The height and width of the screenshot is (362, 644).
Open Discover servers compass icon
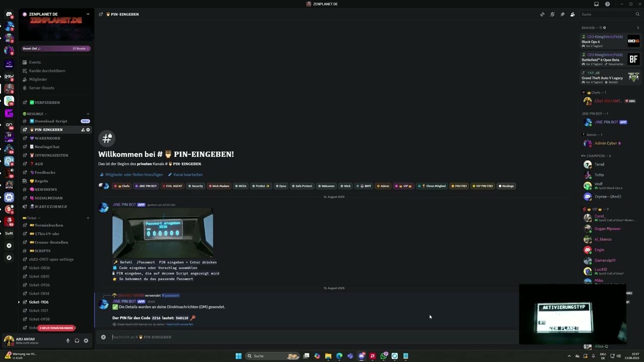click(x=9, y=257)
